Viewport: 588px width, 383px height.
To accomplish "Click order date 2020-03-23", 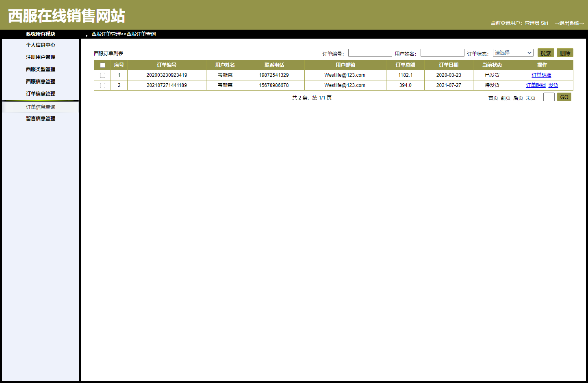I will 449,75.
